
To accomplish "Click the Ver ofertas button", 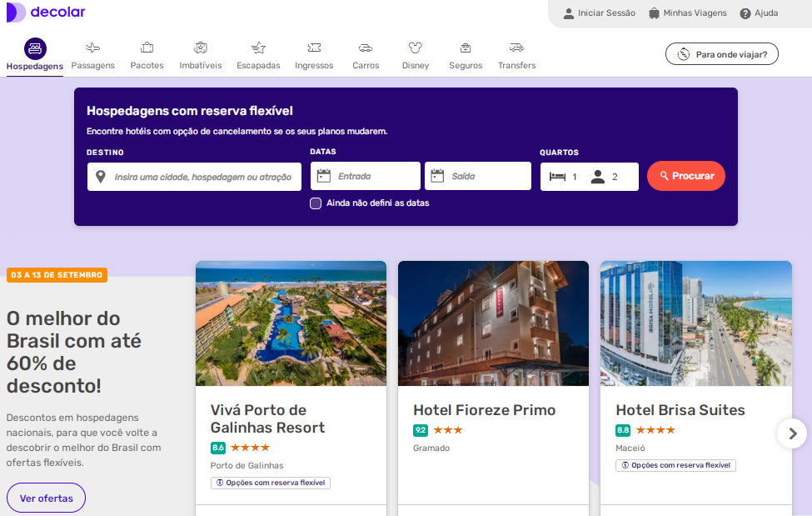I will (x=46, y=498).
